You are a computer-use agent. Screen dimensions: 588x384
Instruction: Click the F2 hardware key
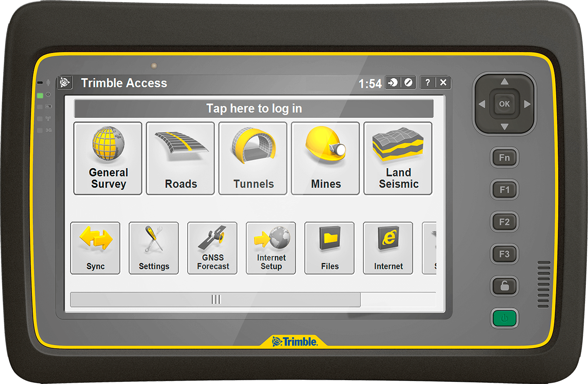pyautogui.click(x=504, y=222)
